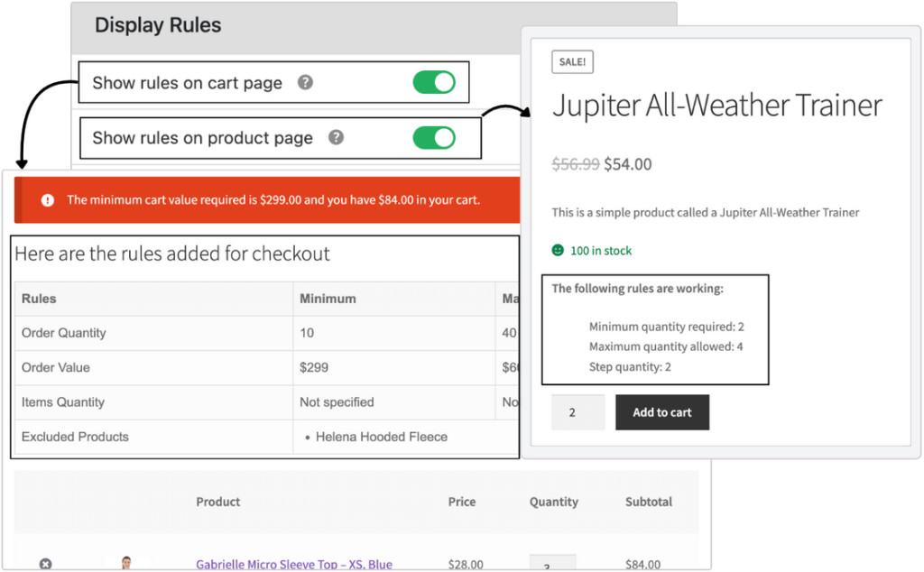924x572 pixels.
Task: Click the Excluded Products row label
Action: coord(75,437)
